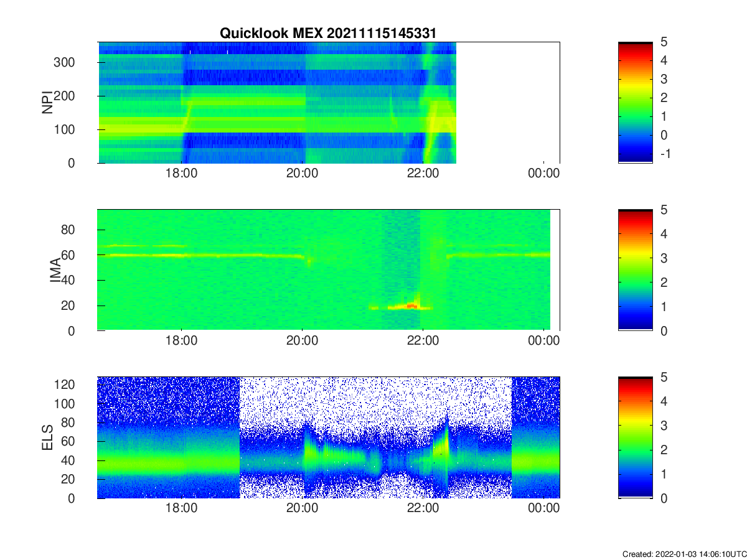Click the '18:00' tick under the ELS plot
This screenshot has width=747, height=560.
pos(181,508)
